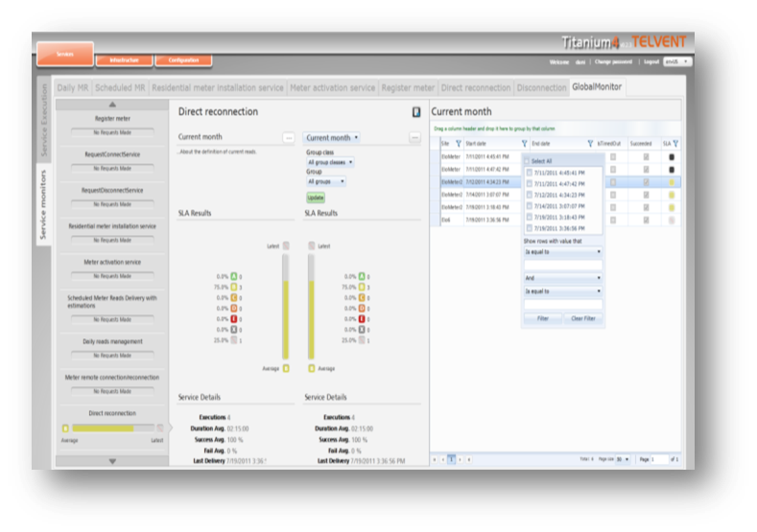Select the GlobalMonitor tab
The image size is (757, 532).
pos(597,87)
